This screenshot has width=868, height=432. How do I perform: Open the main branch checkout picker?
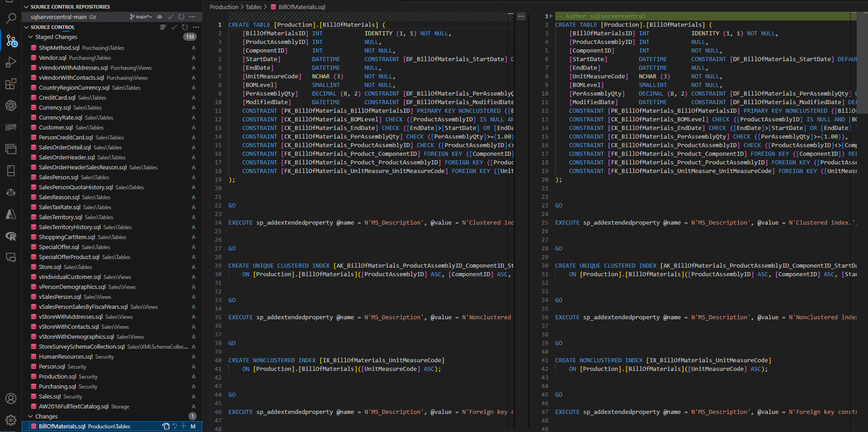tap(141, 17)
